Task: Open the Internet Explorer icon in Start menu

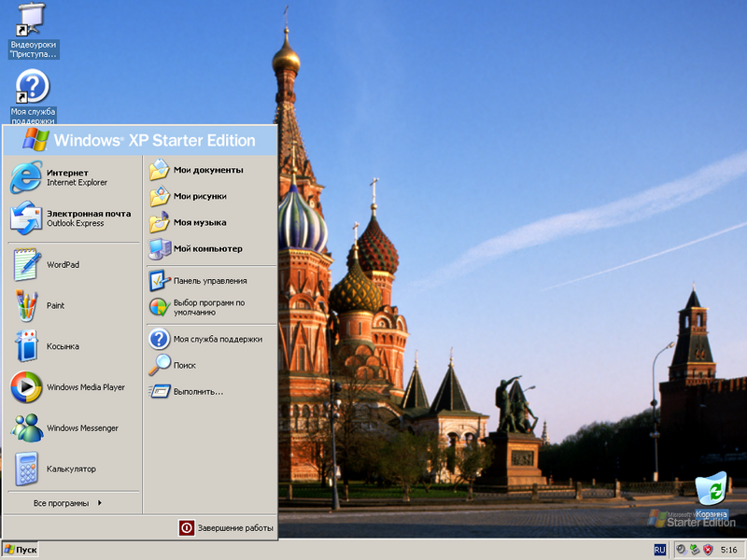Action: click(26, 177)
